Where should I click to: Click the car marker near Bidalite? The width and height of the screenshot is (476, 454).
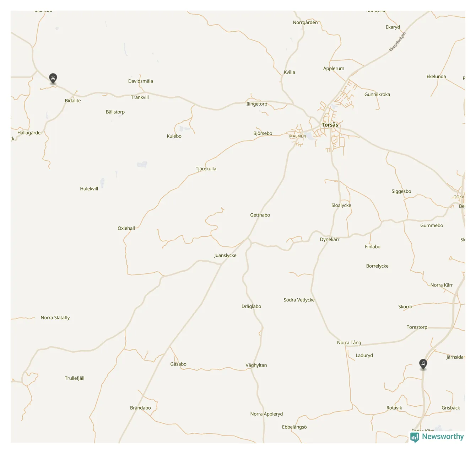tap(53, 79)
